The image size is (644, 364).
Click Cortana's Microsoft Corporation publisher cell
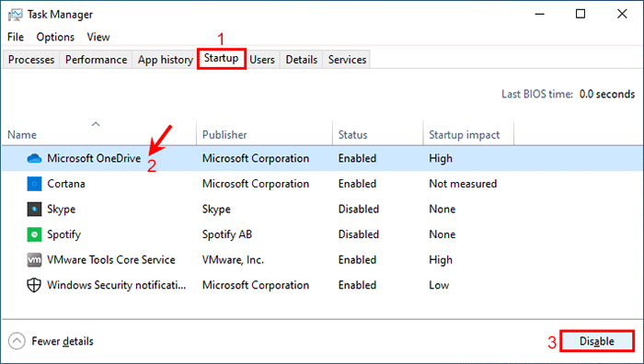pos(256,184)
